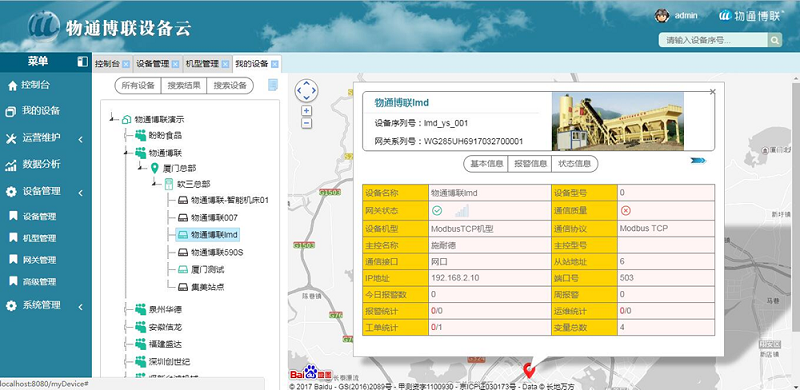The height and width of the screenshot is (390, 800).
Task: Click the admin avatar icon
Action: tap(662, 15)
